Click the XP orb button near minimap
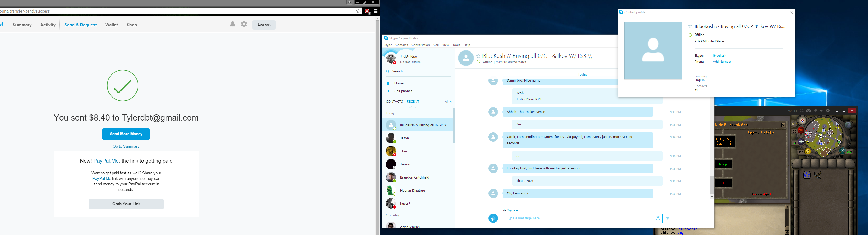Screen dimensions: 868x235 [x=794, y=124]
